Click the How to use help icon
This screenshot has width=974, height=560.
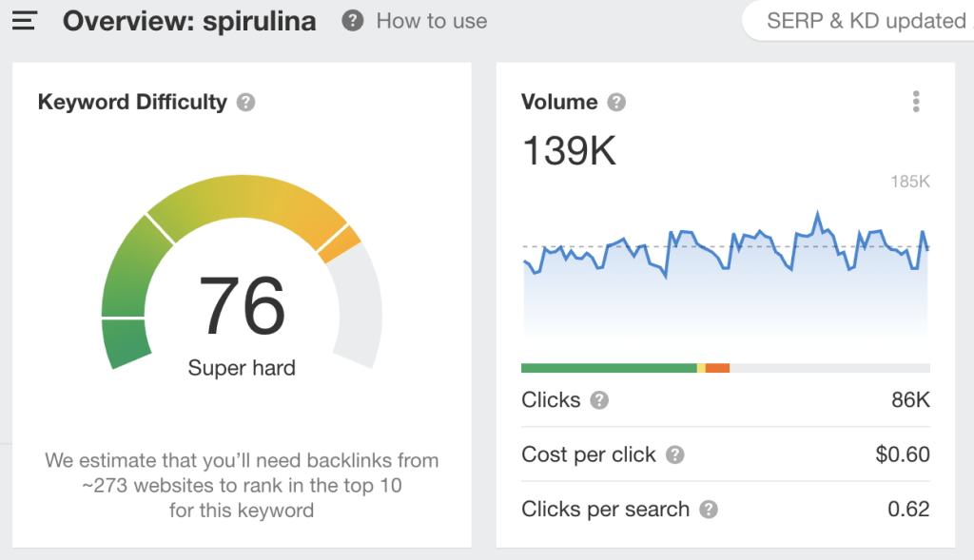(x=352, y=21)
